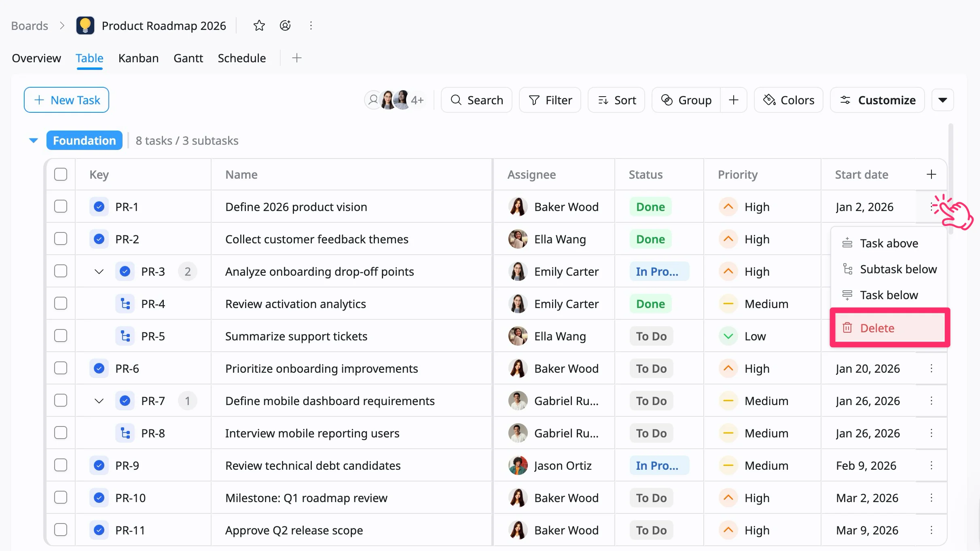The image size is (980, 551).
Task: Check the PR-8 row checkbox
Action: point(61,433)
